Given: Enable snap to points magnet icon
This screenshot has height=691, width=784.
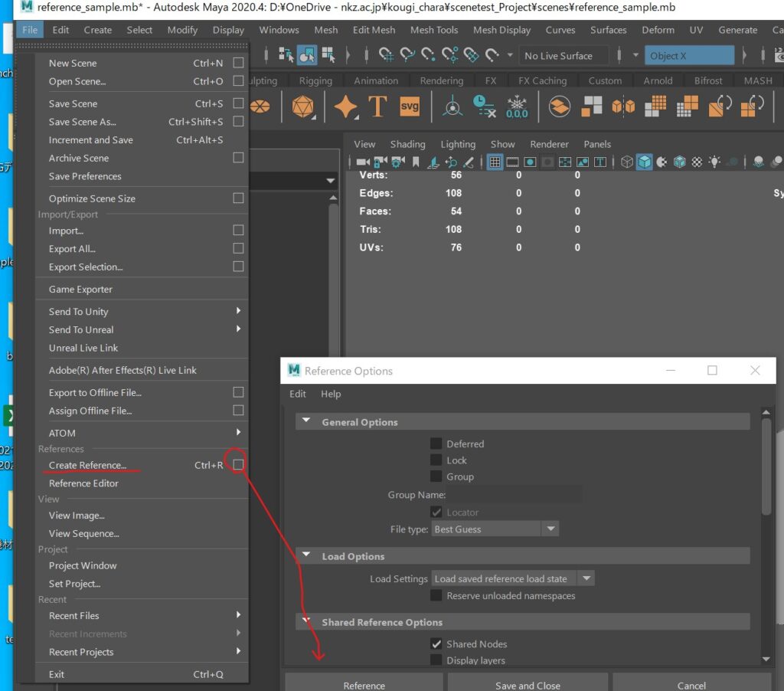Looking at the screenshot, I should pos(428,55).
